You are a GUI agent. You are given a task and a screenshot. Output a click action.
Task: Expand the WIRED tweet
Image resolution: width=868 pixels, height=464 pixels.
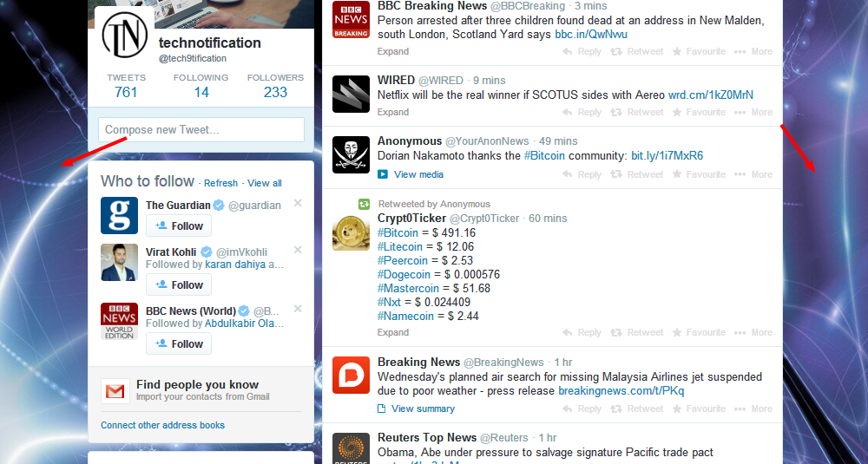click(x=393, y=112)
